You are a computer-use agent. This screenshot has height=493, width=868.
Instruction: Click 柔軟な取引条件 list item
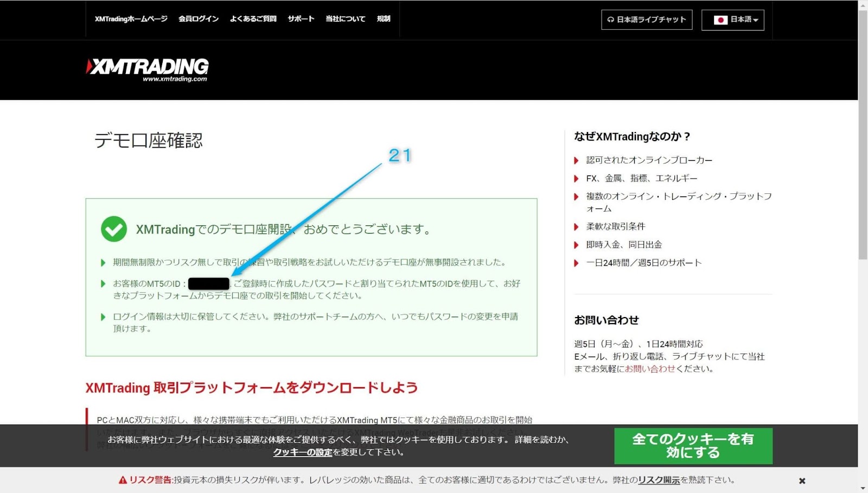pyautogui.click(x=616, y=226)
